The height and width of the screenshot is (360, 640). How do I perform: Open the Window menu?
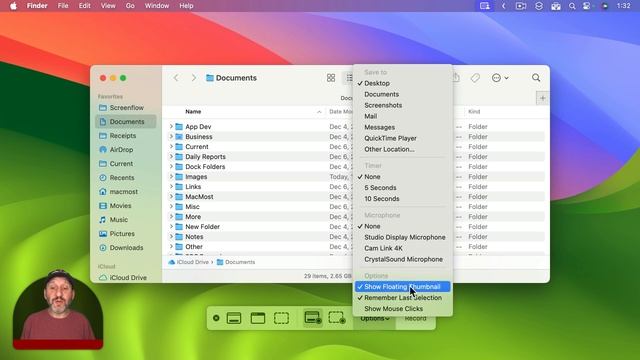point(157,6)
